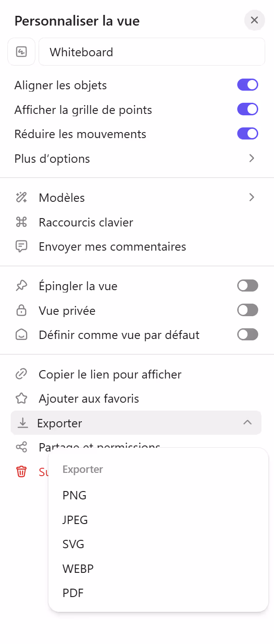Screen dimensions: 274x644
Task: Click Copier le lien pour afficher
Action: point(109,374)
